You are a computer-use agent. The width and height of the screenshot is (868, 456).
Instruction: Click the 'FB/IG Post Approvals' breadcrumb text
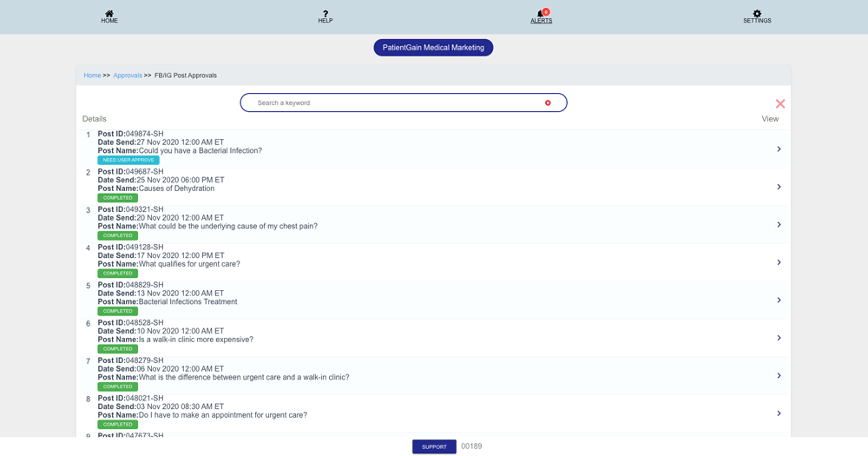click(186, 76)
